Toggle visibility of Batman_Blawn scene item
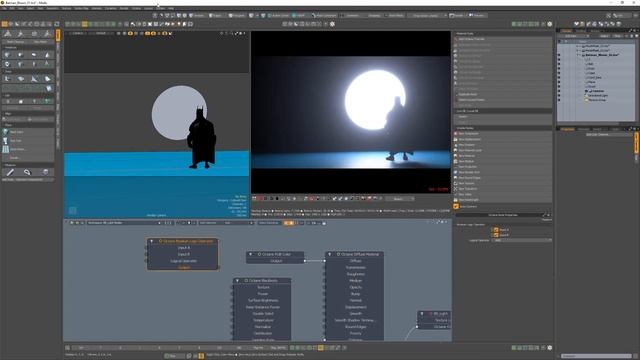Image resolution: width=640 pixels, height=360 pixels. pos(559,55)
